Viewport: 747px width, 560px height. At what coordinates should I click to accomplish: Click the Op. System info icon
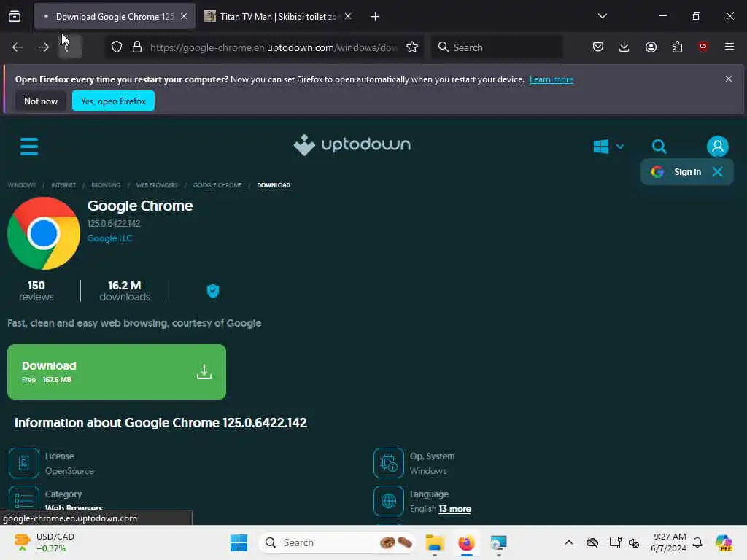pyautogui.click(x=389, y=463)
